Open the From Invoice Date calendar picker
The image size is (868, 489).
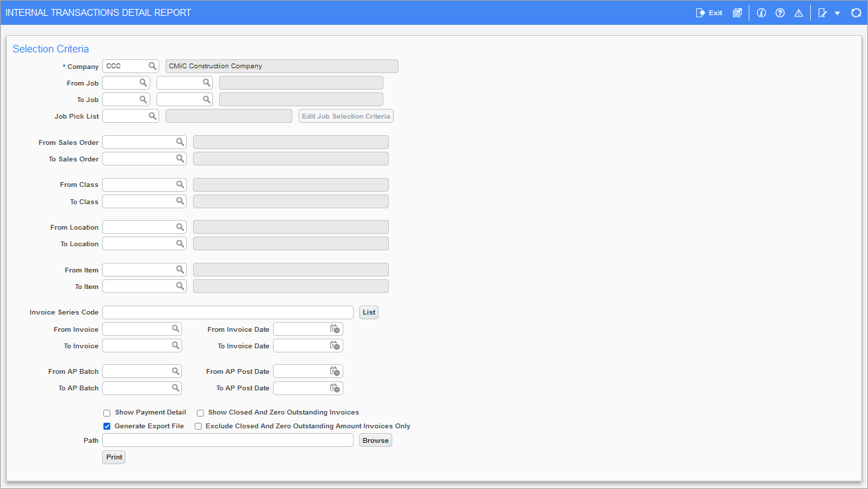point(334,328)
